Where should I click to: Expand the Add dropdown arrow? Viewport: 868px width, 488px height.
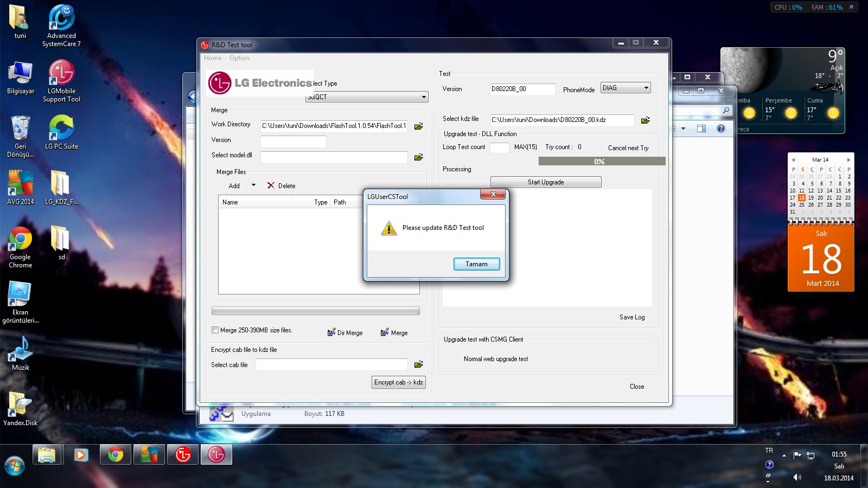coord(253,185)
